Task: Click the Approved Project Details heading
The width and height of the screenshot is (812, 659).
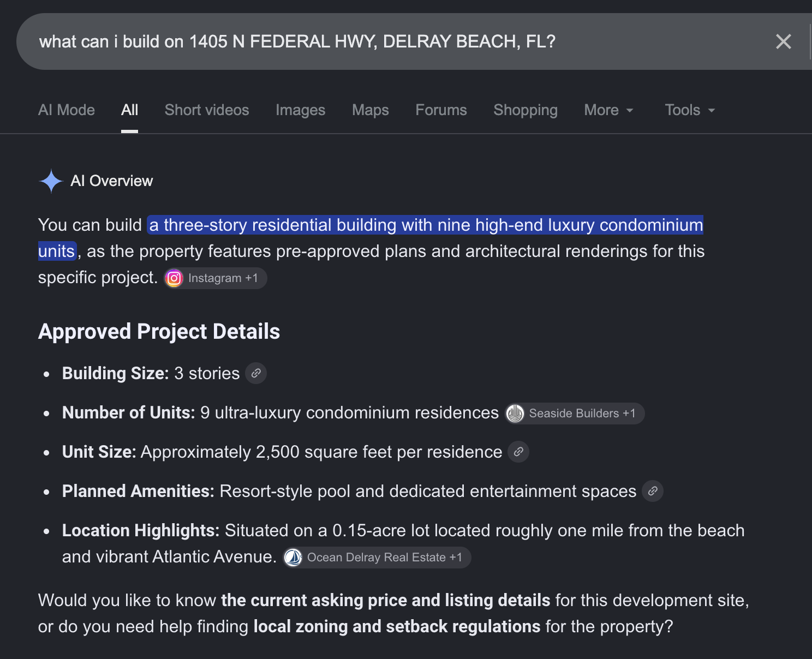Action: point(159,332)
